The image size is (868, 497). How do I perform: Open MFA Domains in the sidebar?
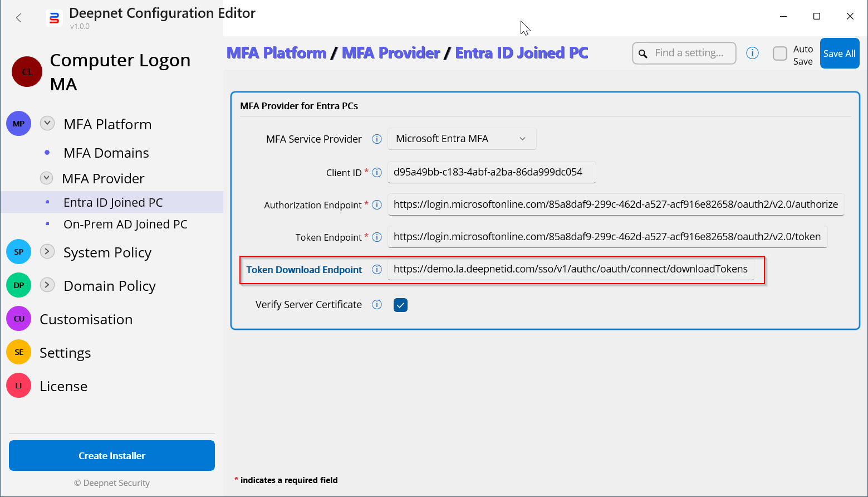[106, 153]
